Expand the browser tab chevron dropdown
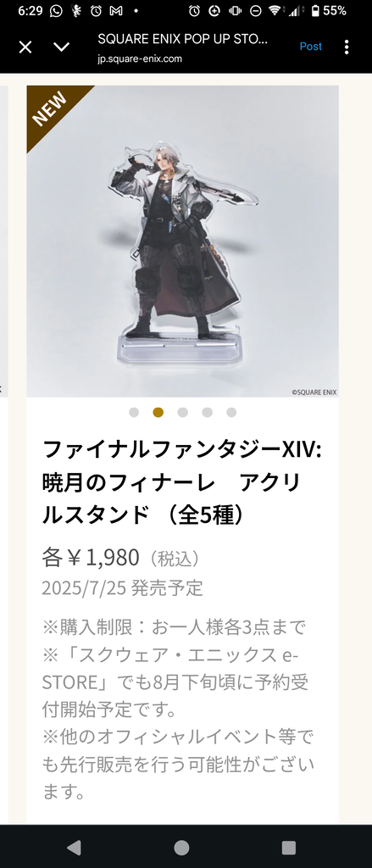 point(62,47)
